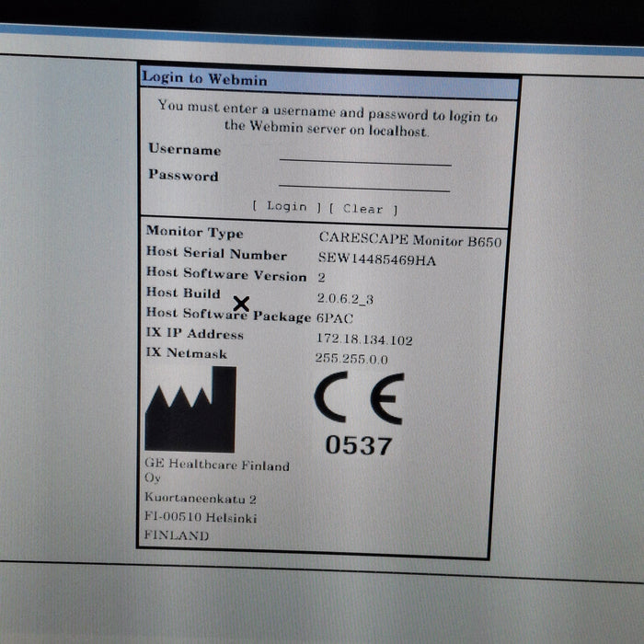Viewport: 644px width, 644px height.
Task: Click the software package value '6PAC'
Action: click(334, 318)
